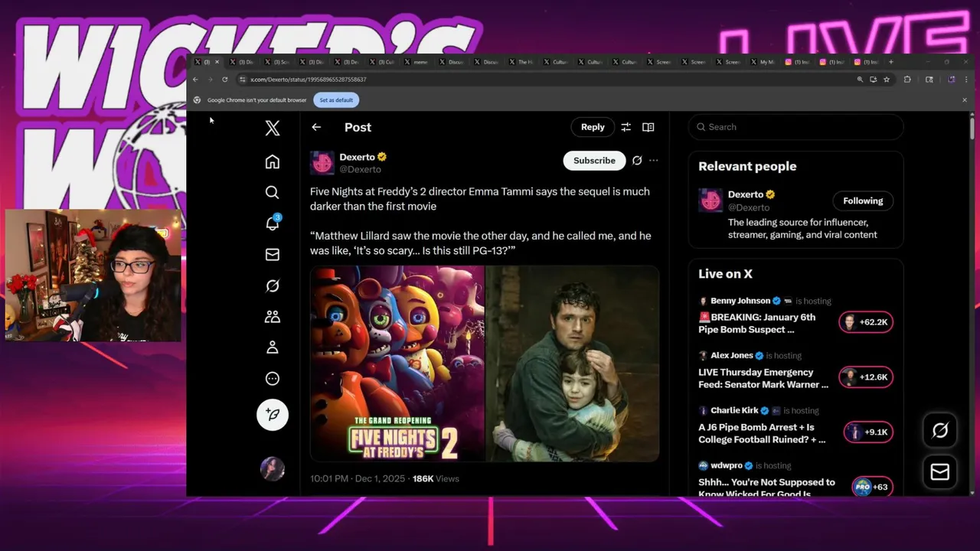
Task: Open the floating Messages envelope button
Action: tap(940, 472)
